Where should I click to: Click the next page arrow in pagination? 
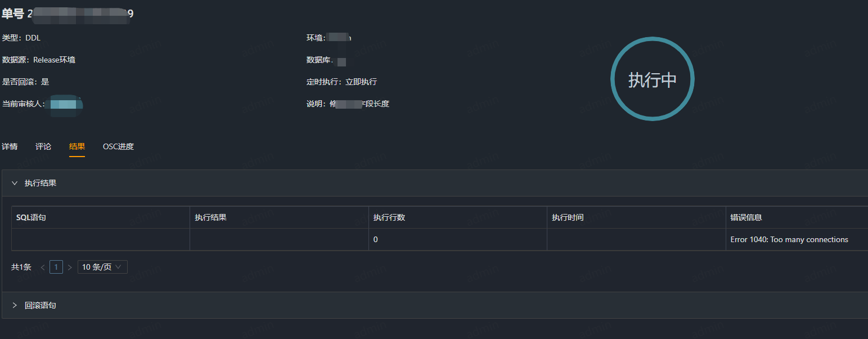coord(70,266)
